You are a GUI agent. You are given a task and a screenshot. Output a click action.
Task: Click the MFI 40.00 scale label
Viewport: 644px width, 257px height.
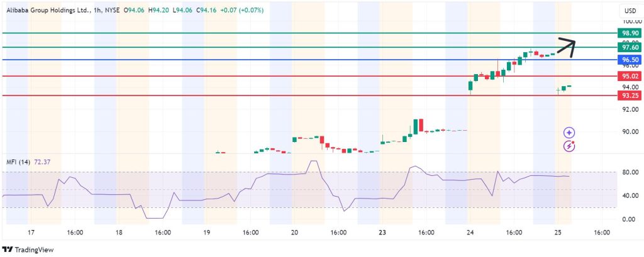click(x=630, y=195)
